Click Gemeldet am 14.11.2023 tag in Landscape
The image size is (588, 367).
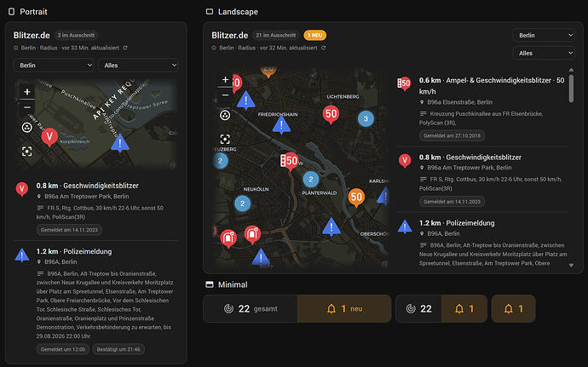(452, 202)
